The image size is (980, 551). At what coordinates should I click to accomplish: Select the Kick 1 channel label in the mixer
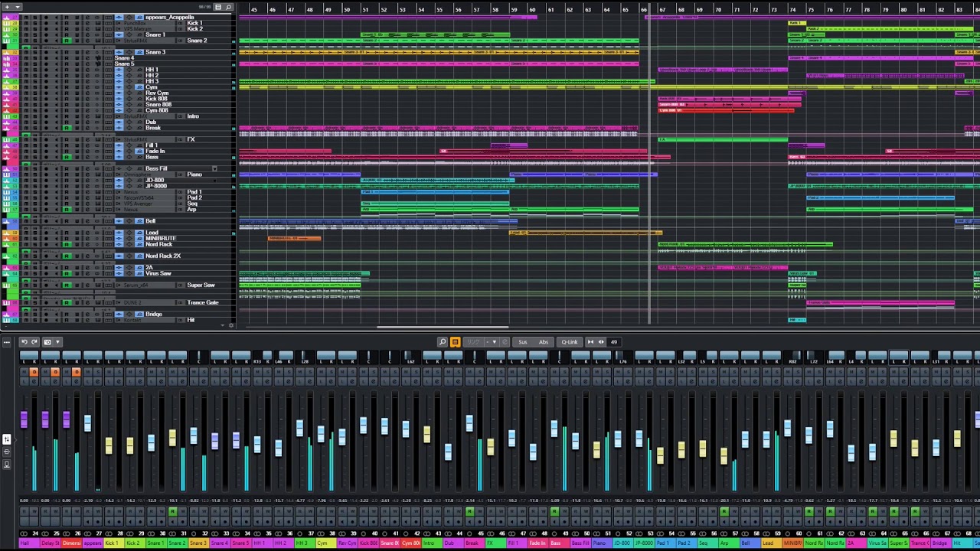[113, 543]
